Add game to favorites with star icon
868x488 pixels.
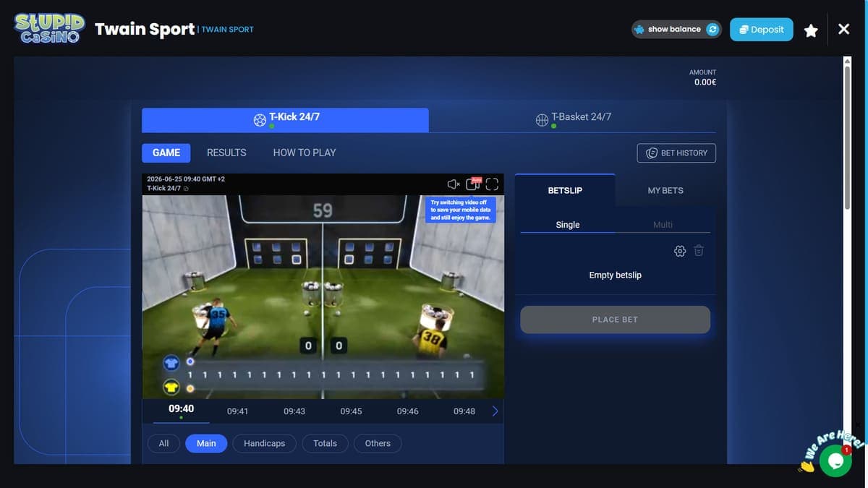click(x=811, y=30)
